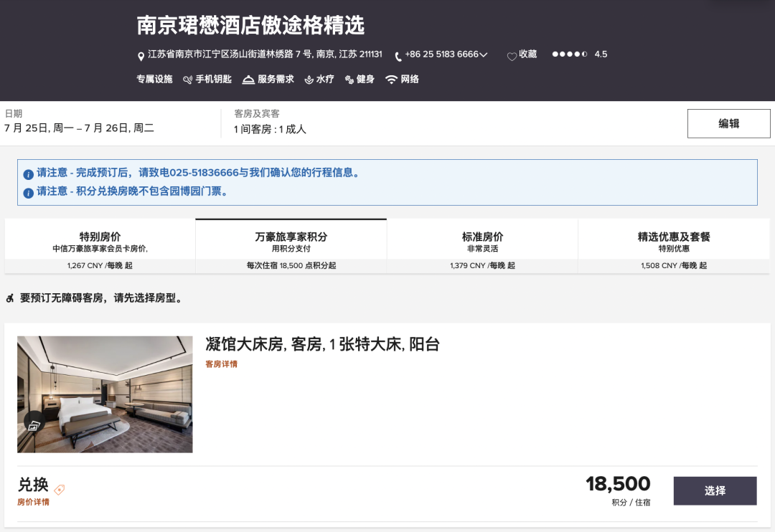Open the 4.5 rating dots
Image resolution: width=775 pixels, height=532 pixels.
tap(569, 54)
